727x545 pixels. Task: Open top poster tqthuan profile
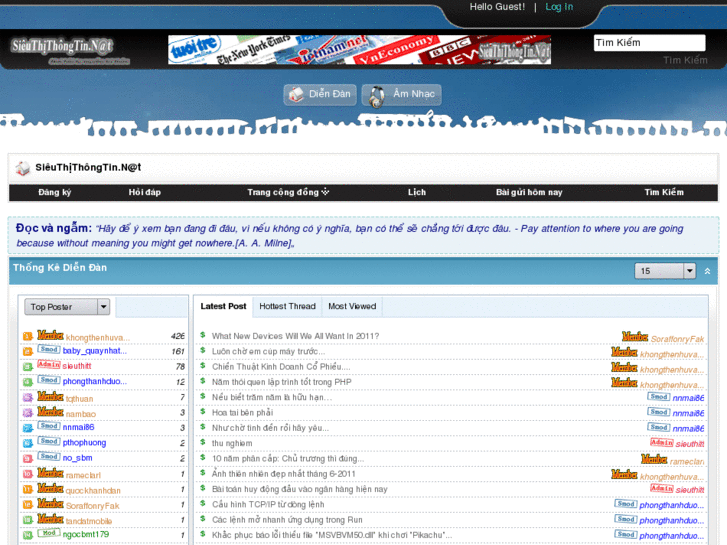(x=79, y=399)
